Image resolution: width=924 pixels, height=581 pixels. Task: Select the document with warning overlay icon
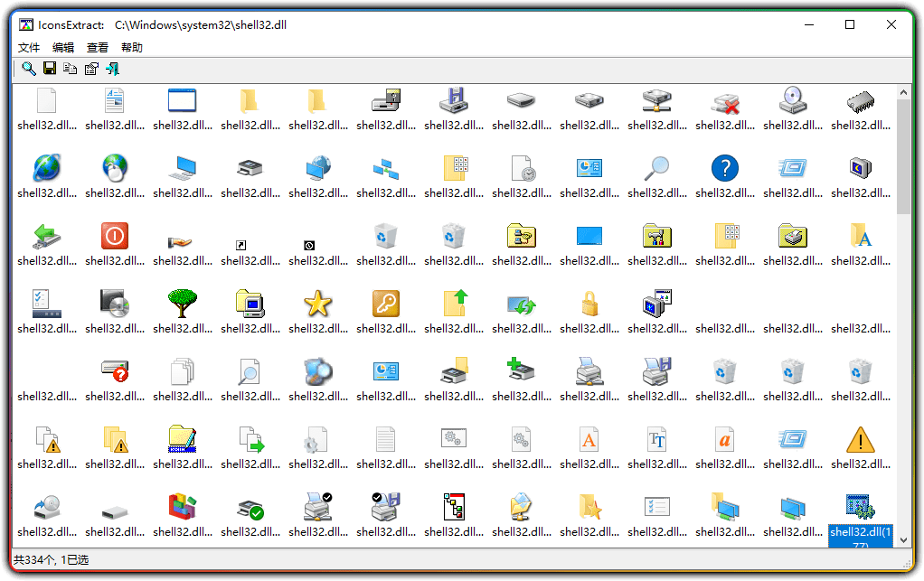47,439
